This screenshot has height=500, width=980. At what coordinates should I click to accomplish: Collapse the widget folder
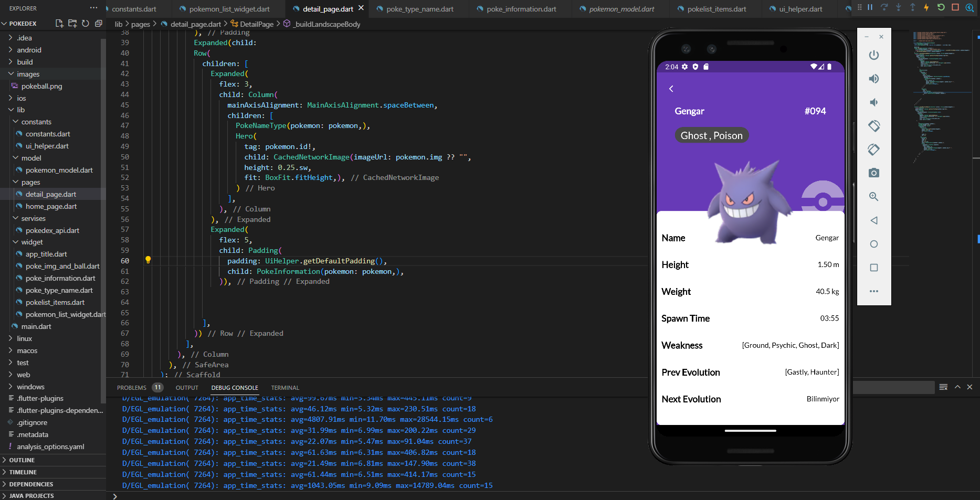tap(32, 242)
